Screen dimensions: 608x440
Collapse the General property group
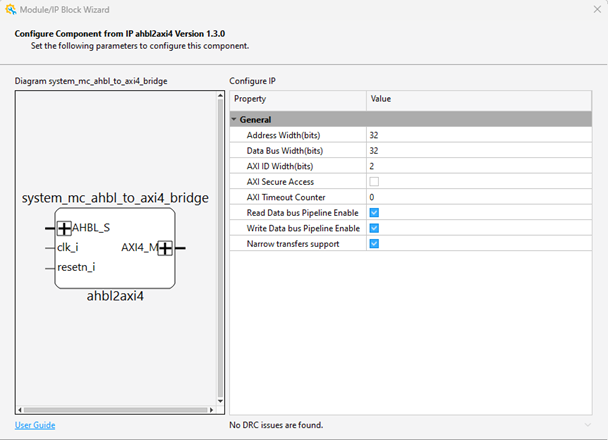pyautogui.click(x=234, y=119)
